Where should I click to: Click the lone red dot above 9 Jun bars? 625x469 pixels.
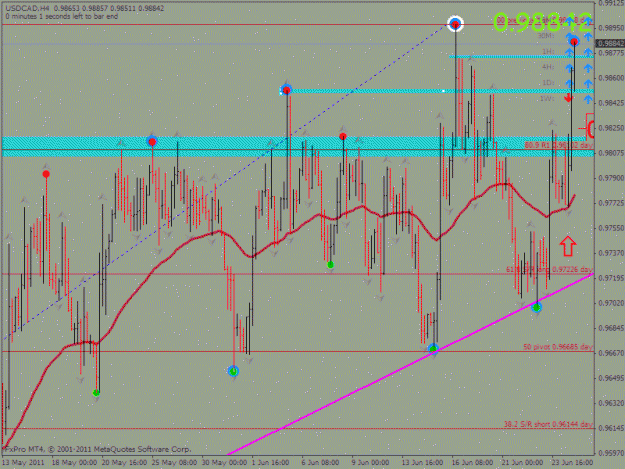(x=343, y=137)
